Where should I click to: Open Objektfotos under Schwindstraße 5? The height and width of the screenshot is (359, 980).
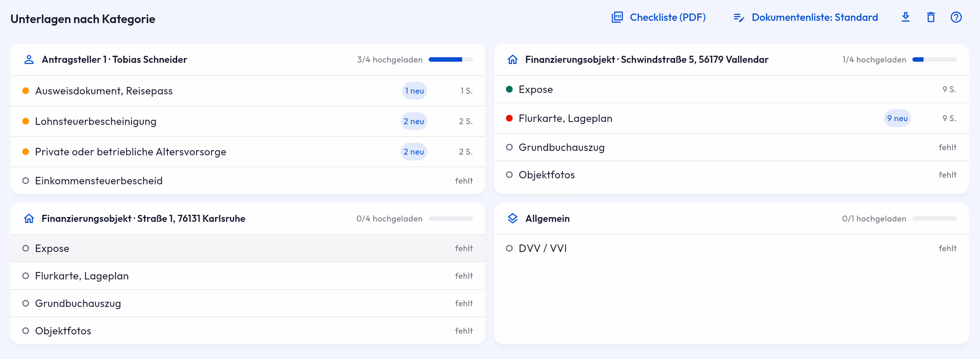pyautogui.click(x=731, y=175)
